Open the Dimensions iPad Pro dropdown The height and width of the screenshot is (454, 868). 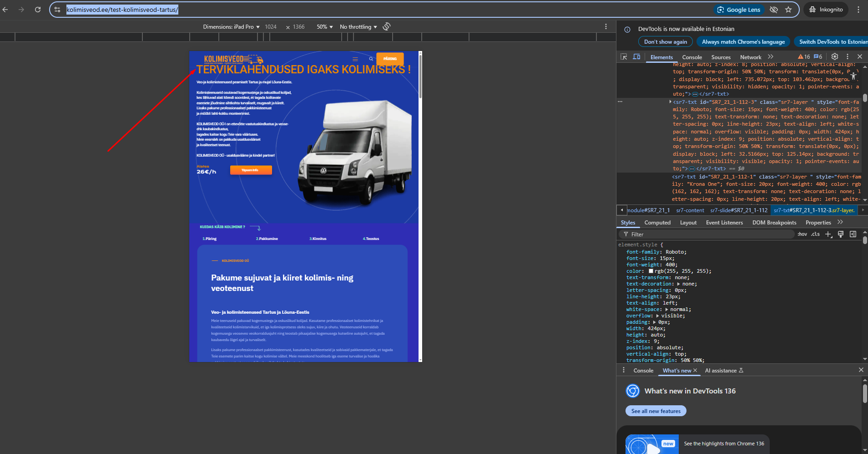(x=231, y=27)
